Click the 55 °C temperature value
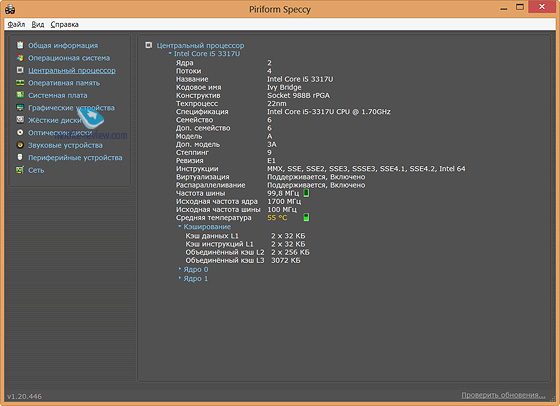Screen dimensions: 560x406 (277, 218)
